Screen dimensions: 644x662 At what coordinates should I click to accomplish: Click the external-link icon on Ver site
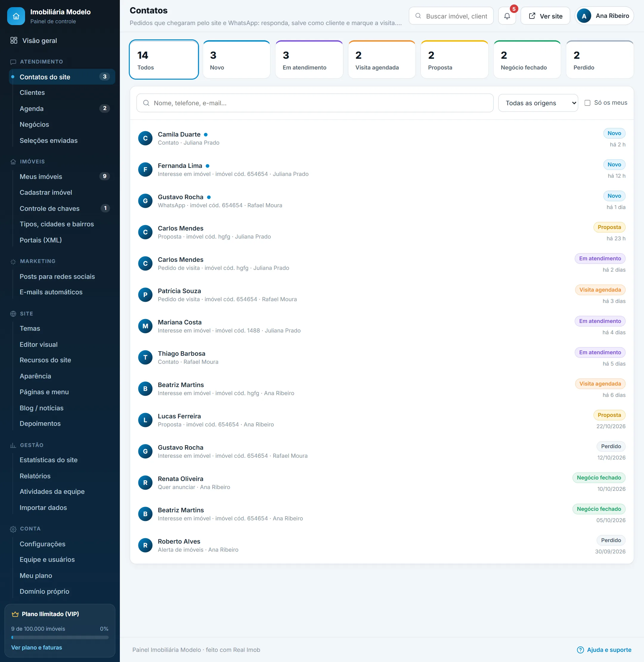click(x=532, y=16)
